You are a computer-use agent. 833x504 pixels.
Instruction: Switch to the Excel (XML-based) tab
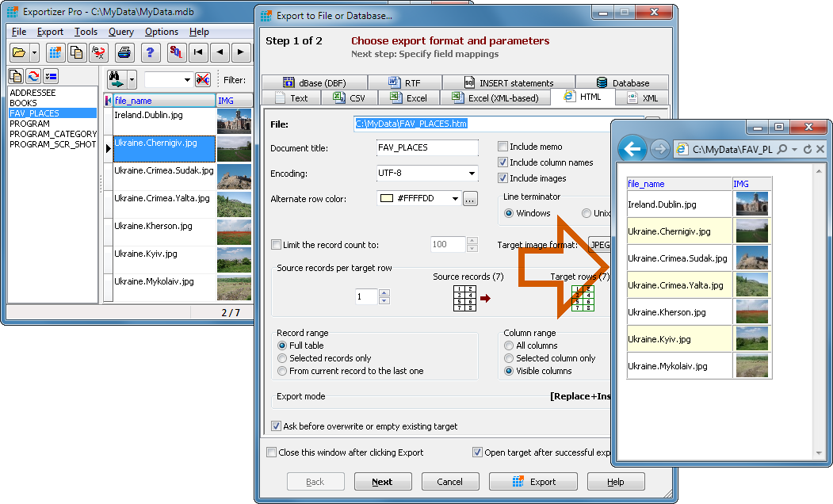pos(495,98)
